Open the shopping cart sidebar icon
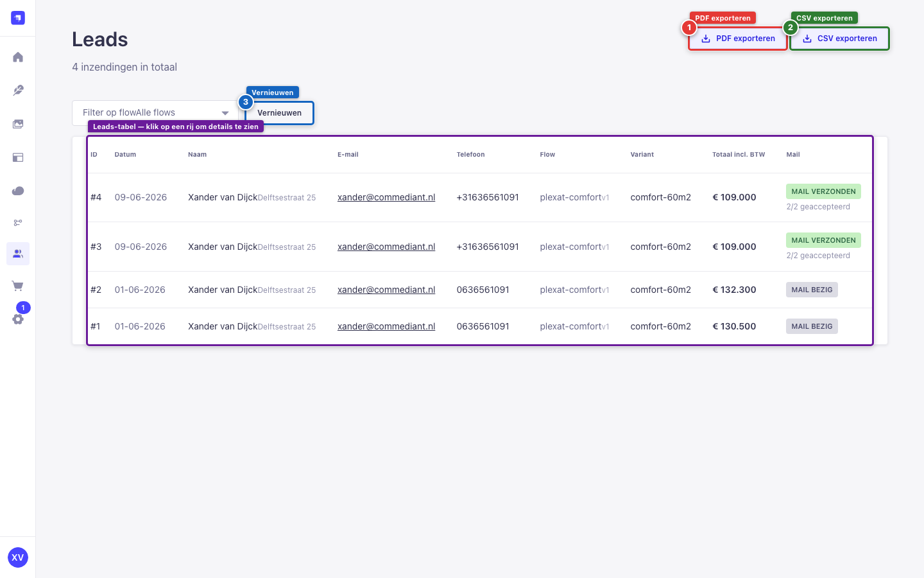This screenshot has height=578, width=924. point(18,286)
